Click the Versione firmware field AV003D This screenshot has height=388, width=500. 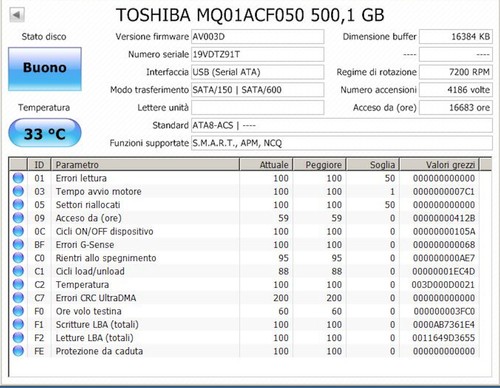[257, 37]
